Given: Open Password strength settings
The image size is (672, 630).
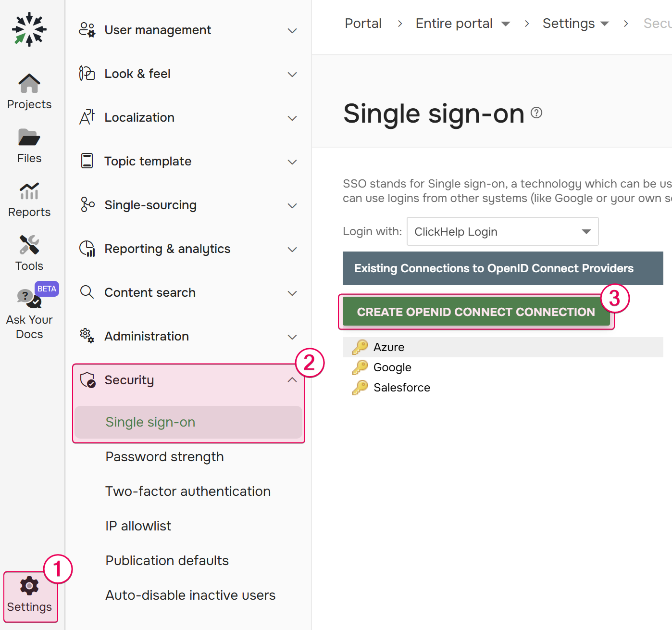Looking at the screenshot, I should [164, 456].
